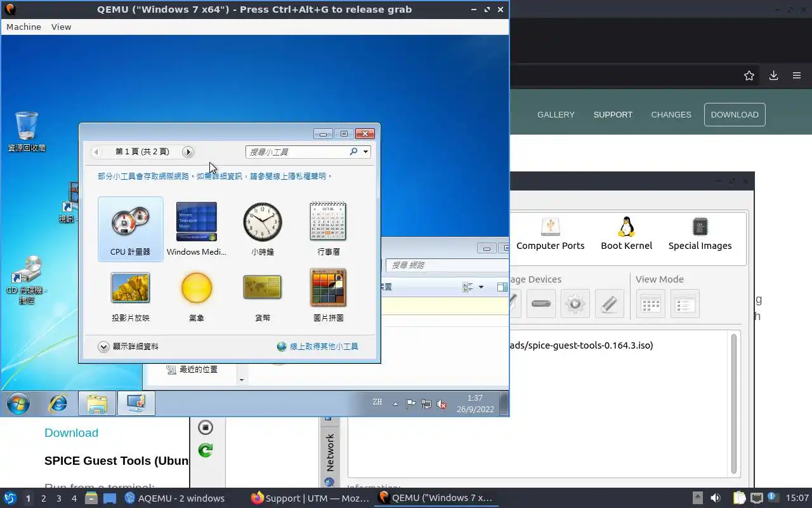Click Download link on UTM page
The image size is (812, 508).
(x=71, y=432)
